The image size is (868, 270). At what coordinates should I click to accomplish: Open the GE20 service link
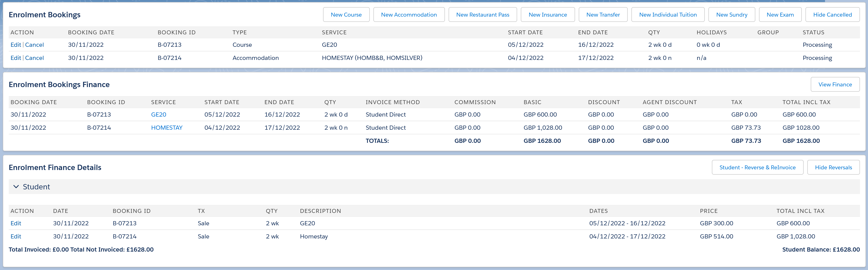coord(158,114)
